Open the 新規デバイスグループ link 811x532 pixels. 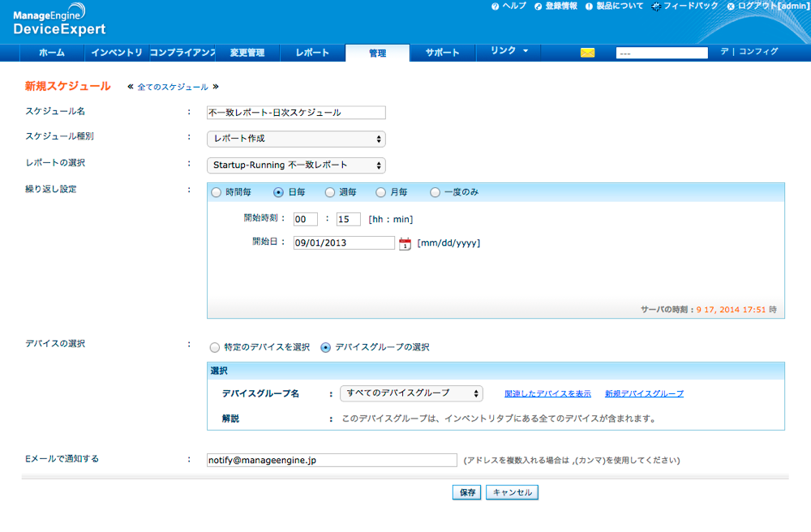(644, 393)
